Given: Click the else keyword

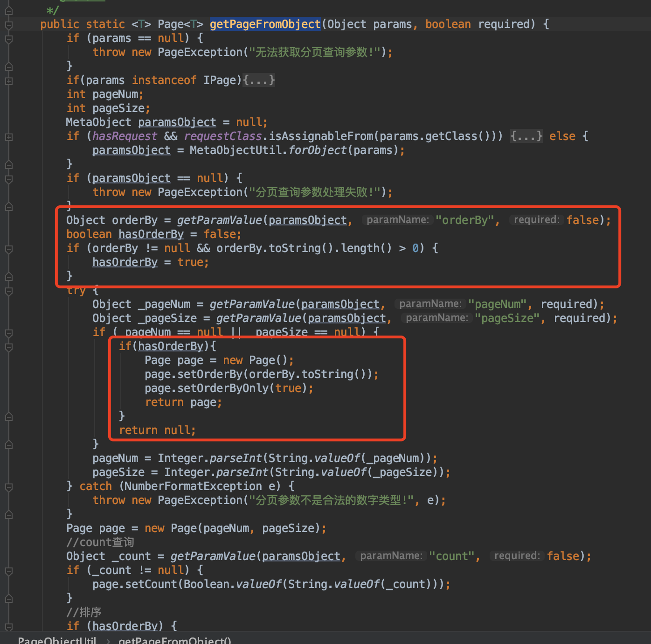Looking at the screenshot, I should tap(562, 136).
